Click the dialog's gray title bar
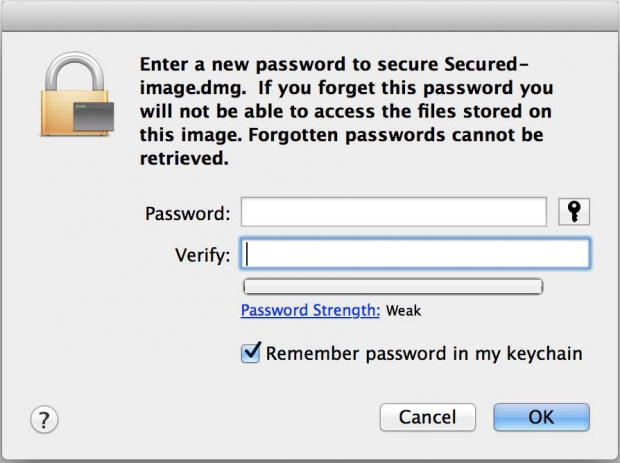Image resolution: width=620 pixels, height=463 pixels. tap(310, 16)
